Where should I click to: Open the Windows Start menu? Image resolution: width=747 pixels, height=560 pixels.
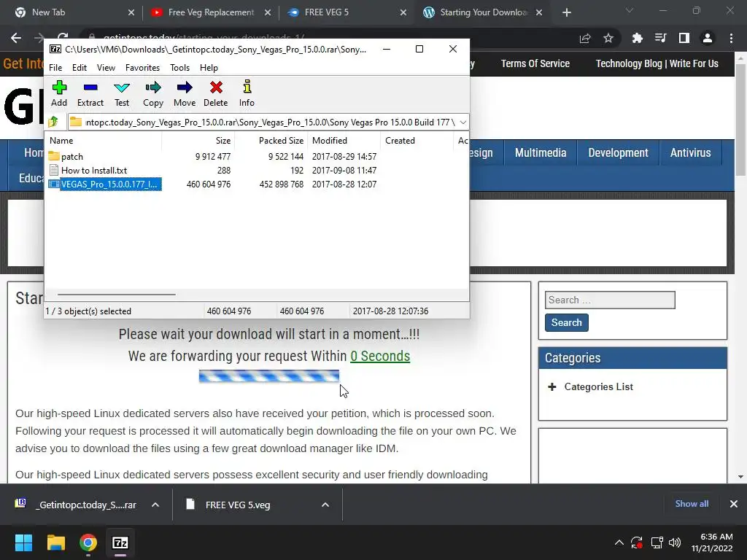(24, 542)
